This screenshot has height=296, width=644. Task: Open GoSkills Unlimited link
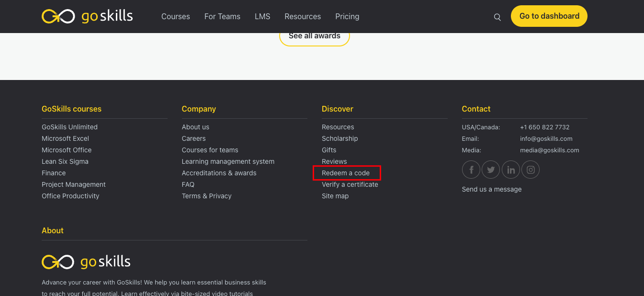[69, 127]
